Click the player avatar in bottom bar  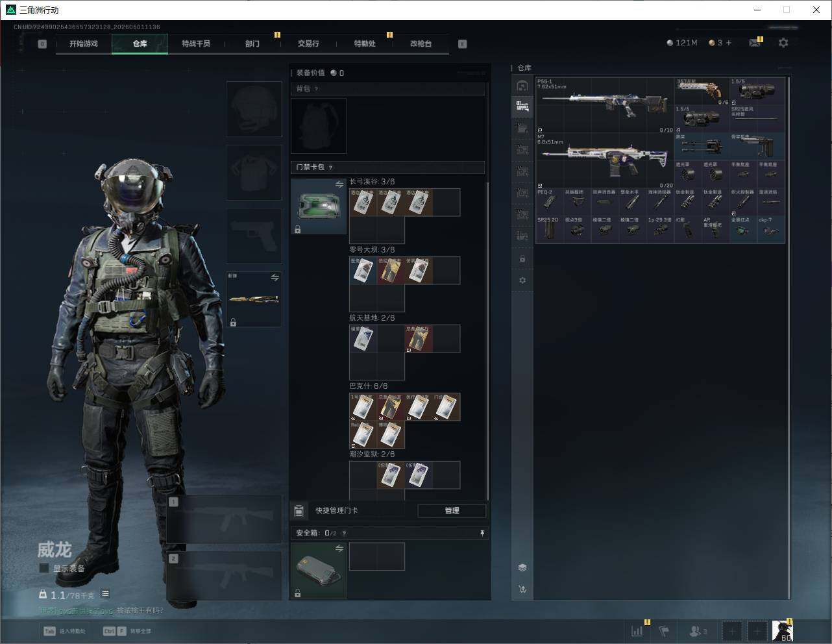783,631
